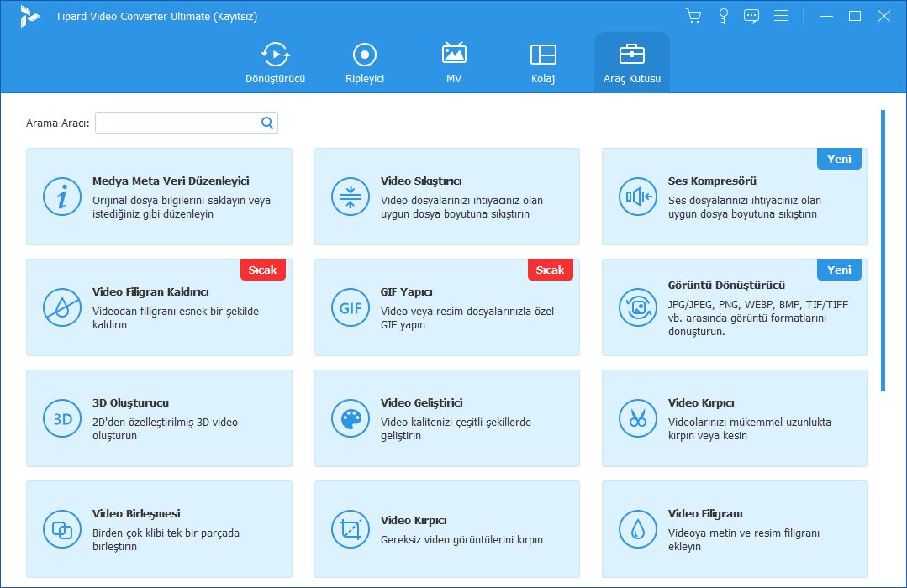Open the hamburger menu icon
The image size is (907, 588).
pos(781,16)
